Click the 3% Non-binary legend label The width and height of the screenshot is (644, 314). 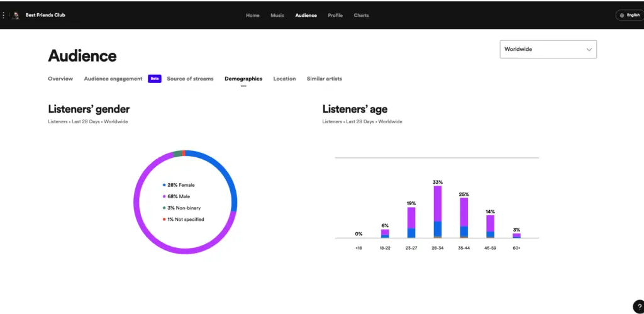click(x=184, y=208)
